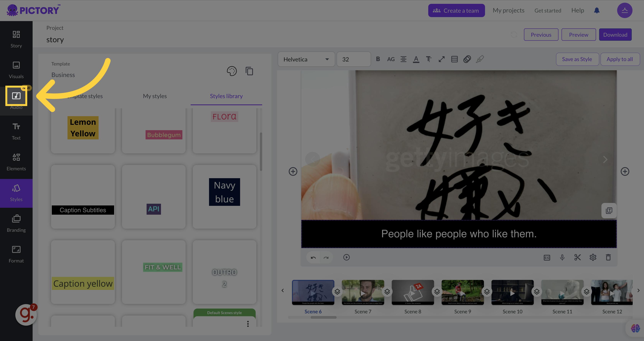Add a scene after with right plus
The height and width of the screenshot is (341, 644).
tap(625, 171)
